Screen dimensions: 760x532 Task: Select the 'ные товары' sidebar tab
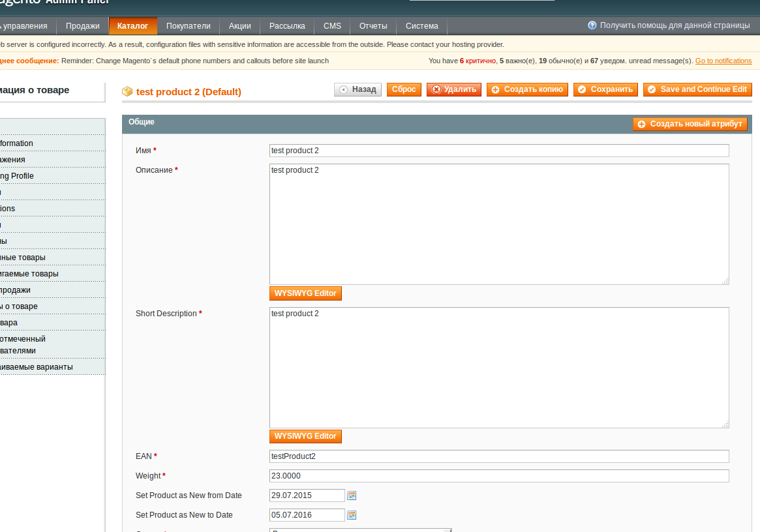click(x=52, y=258)
